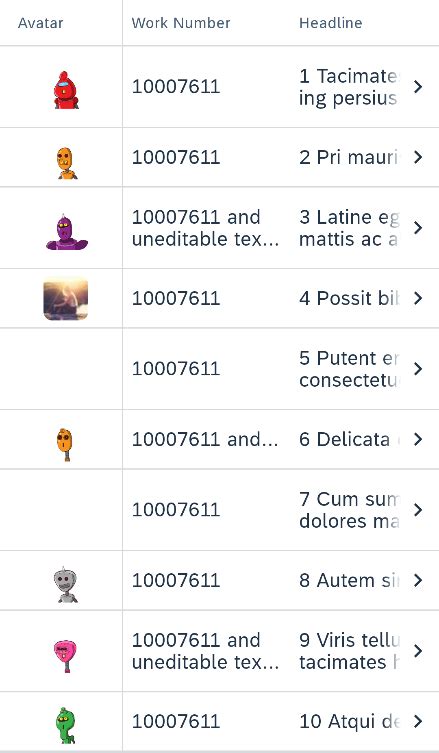Image resolution: width=439 pixels, height=753 pixels.
Task: Select the '5 Putent' consectetu headline cell
Action: (x=349, y=369)
